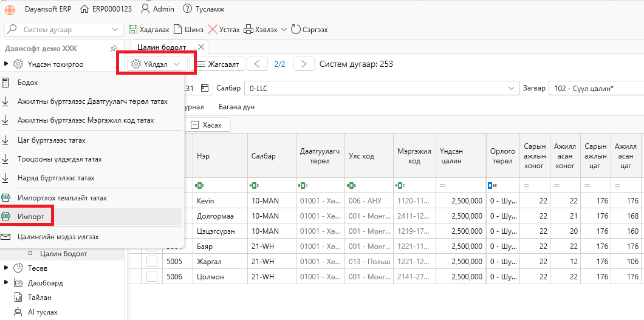Open the Загвар 102 - Сүүл цалин combo
The height and width of the screenshot is (320, 644).
click(x=596, y=88)
